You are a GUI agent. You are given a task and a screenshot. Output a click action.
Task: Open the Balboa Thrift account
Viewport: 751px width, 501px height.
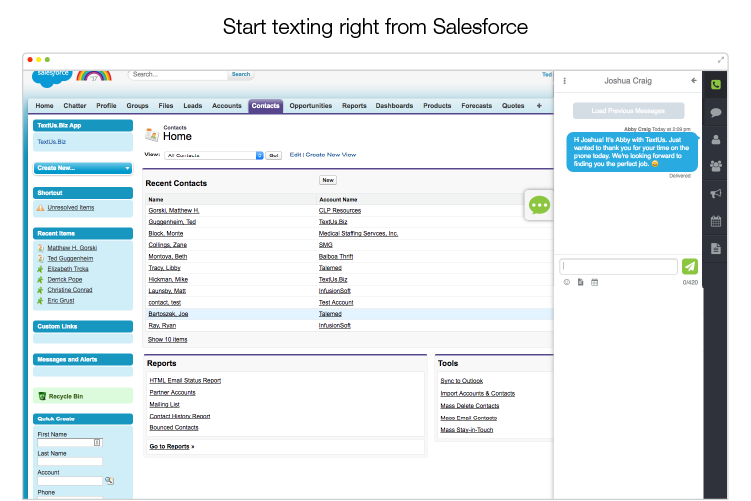pos(336,256)
